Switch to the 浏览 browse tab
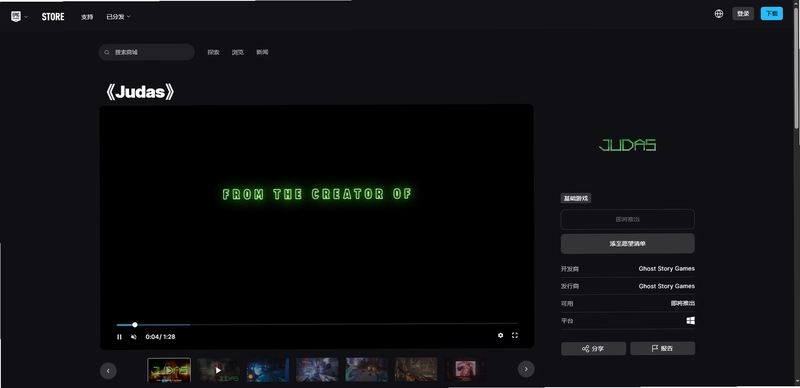The height and width of the screenshot is (388, 800). tap(238, 52)
